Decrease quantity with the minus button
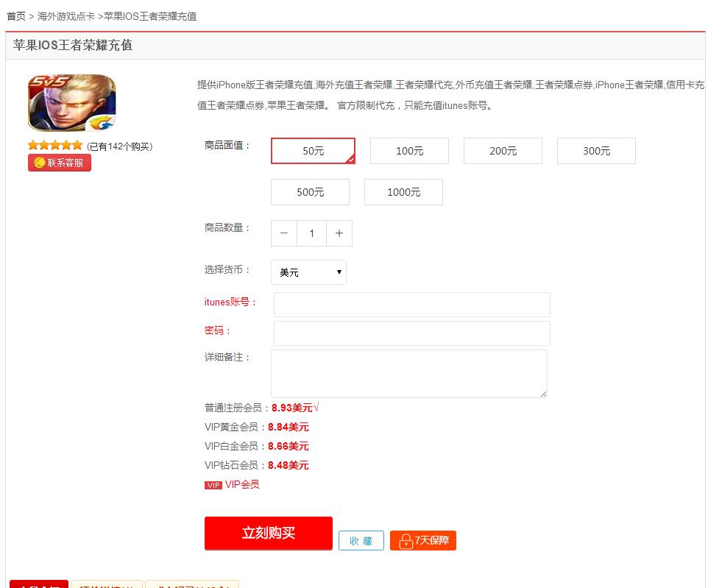708x588 pixels. pyautogui.click(x=284, y=233)
